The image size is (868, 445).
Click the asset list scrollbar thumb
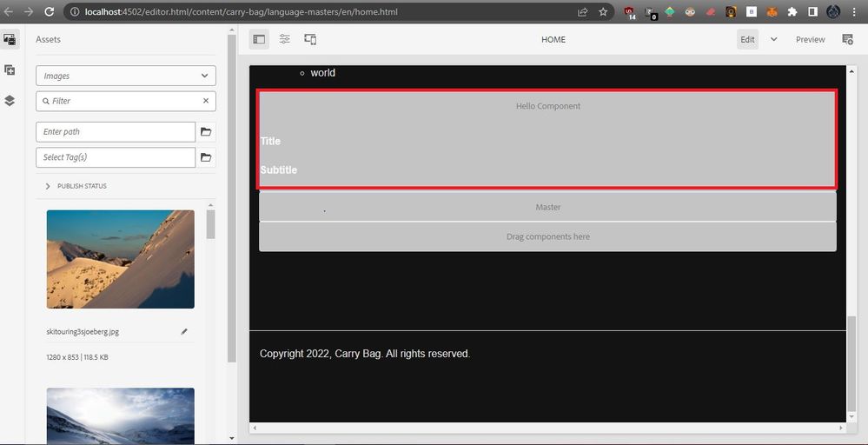210,223
